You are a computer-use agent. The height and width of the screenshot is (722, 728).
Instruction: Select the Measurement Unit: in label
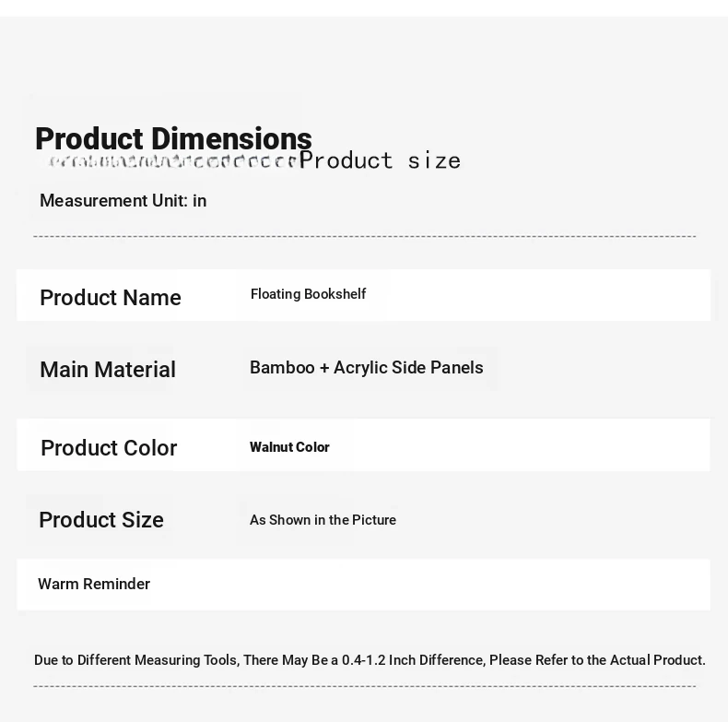tap(123, 201)
